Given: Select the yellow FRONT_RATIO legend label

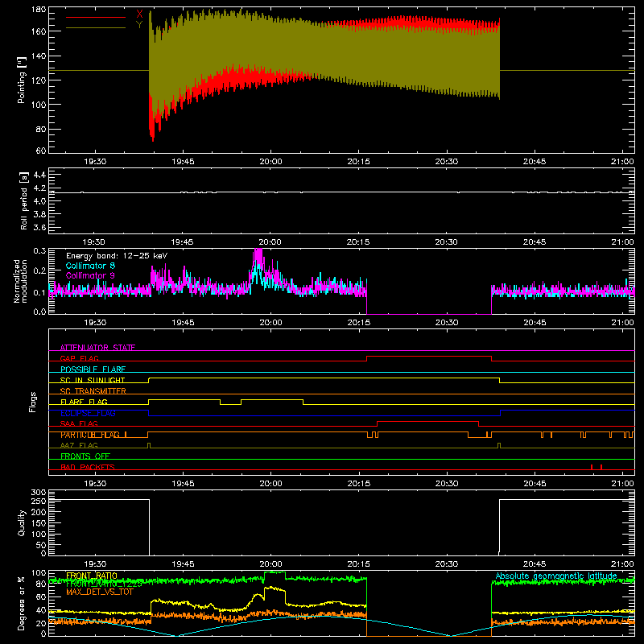Looking at the screenshot, I should 92,576.
